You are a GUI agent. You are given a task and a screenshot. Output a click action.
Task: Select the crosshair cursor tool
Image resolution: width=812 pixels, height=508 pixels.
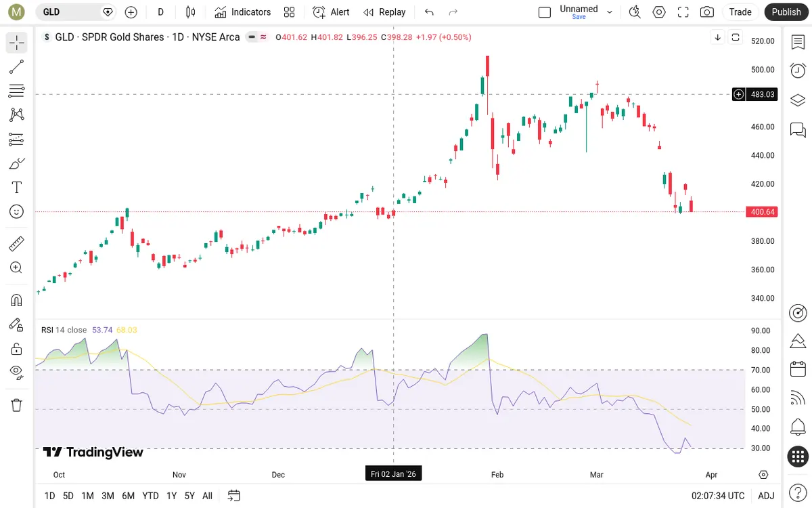(17, 43)
